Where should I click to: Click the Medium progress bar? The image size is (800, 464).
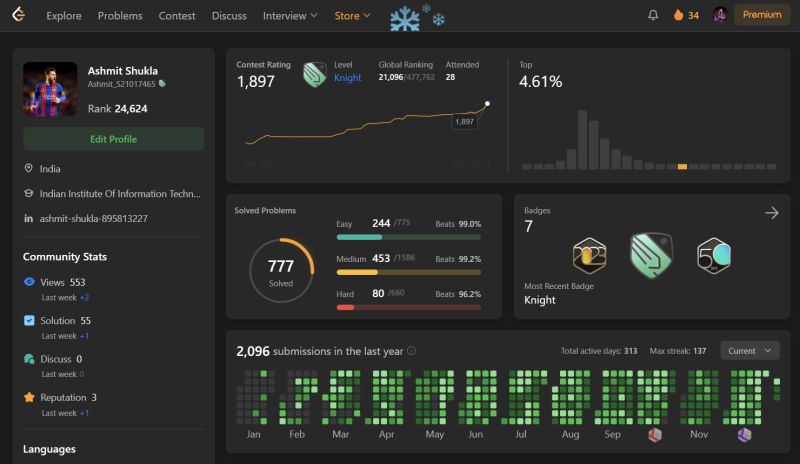pyautogui.click(x=409, y=273)
